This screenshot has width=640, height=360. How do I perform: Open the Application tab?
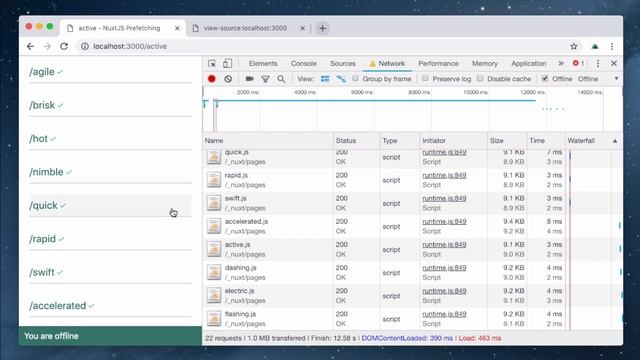click(529, 64)
